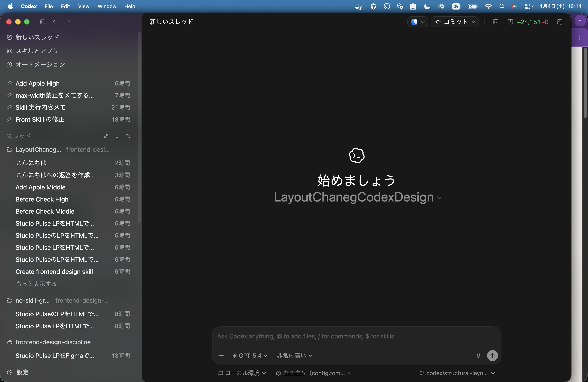The width and height of the screenshot is (588, 382).
Task: Click the plus attach icon in composer
Action: [x=221, y=355]
